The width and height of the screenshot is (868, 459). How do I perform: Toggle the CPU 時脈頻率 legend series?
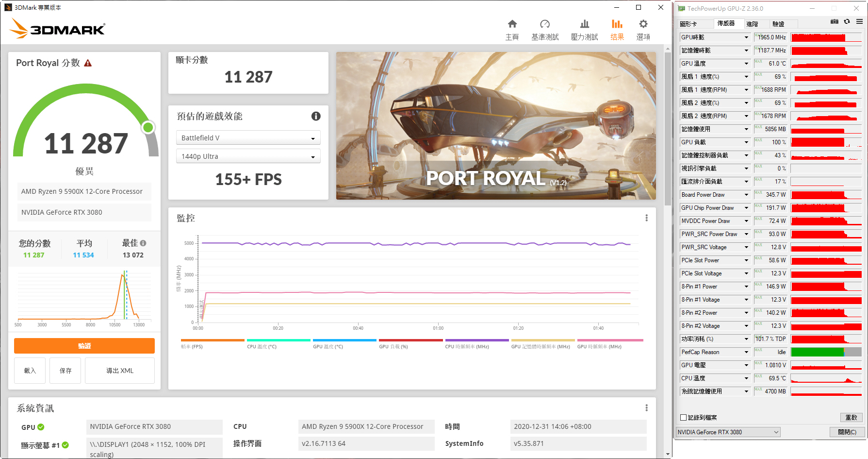click(x=477, y=343)
